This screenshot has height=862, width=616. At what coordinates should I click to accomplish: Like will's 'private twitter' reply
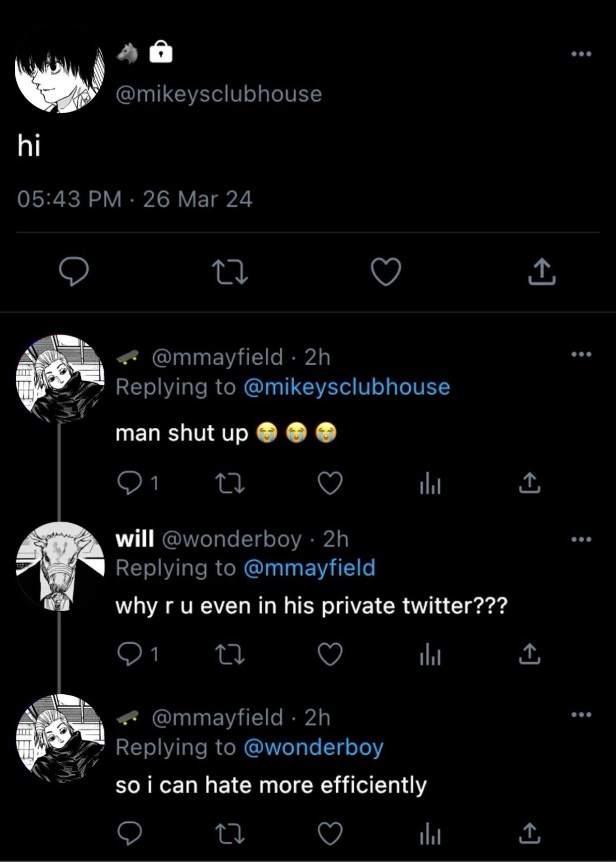click(x=330, y=654)
